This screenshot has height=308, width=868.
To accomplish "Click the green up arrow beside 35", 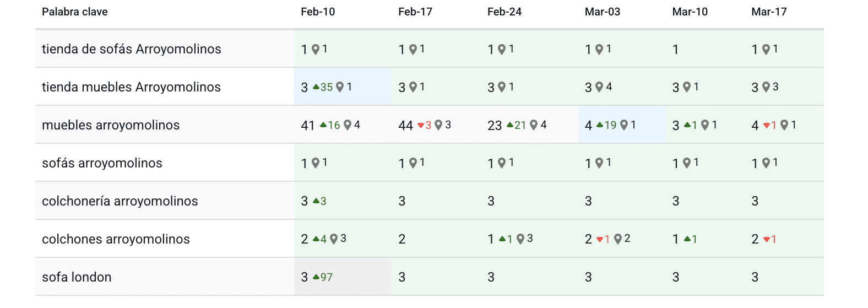I will 316,87.
